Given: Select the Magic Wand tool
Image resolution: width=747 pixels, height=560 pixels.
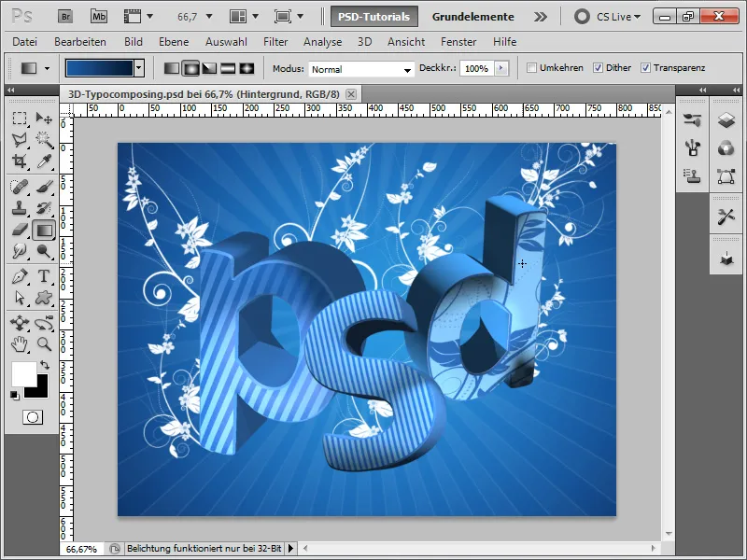Looking at the screenshot, I should tap(44, 139).
